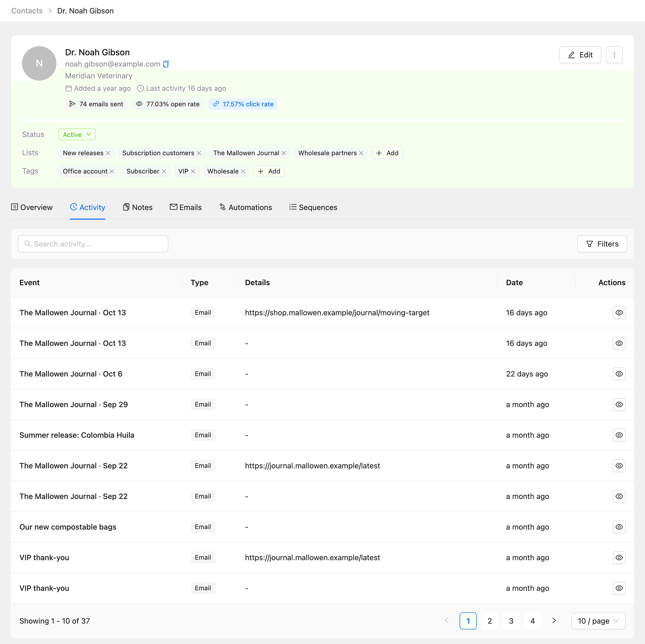This screenshot has width=645, height=644.
Task: Go to page 3
Action: pos(511,621)
